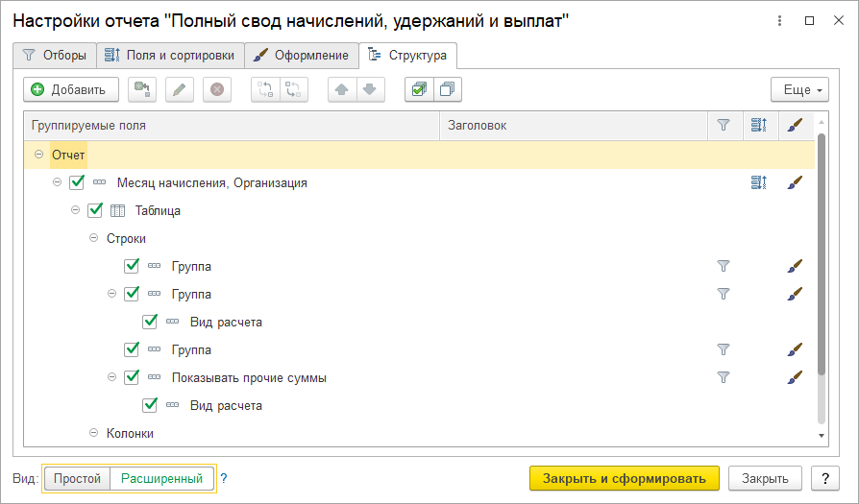Open the Оформление tab
859x504 pixels.
(x=301, y=55)
